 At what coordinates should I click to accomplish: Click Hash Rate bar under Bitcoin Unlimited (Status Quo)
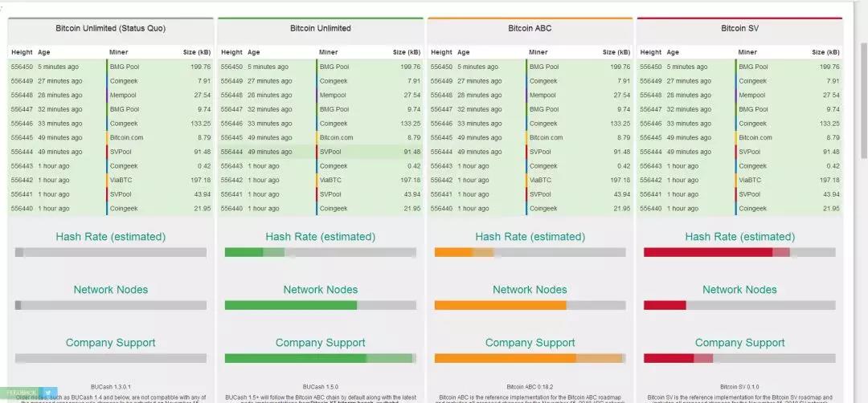[111, 252]
